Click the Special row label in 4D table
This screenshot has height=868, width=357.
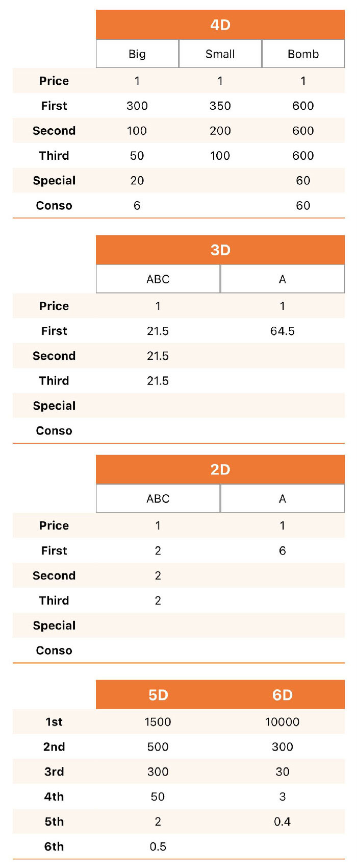pos(54,181)
